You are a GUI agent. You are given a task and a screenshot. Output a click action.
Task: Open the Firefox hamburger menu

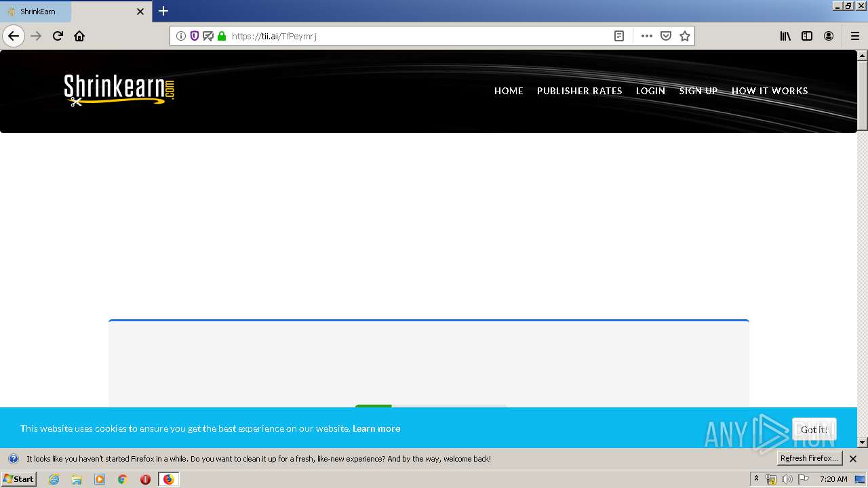[x=855, y=36]
